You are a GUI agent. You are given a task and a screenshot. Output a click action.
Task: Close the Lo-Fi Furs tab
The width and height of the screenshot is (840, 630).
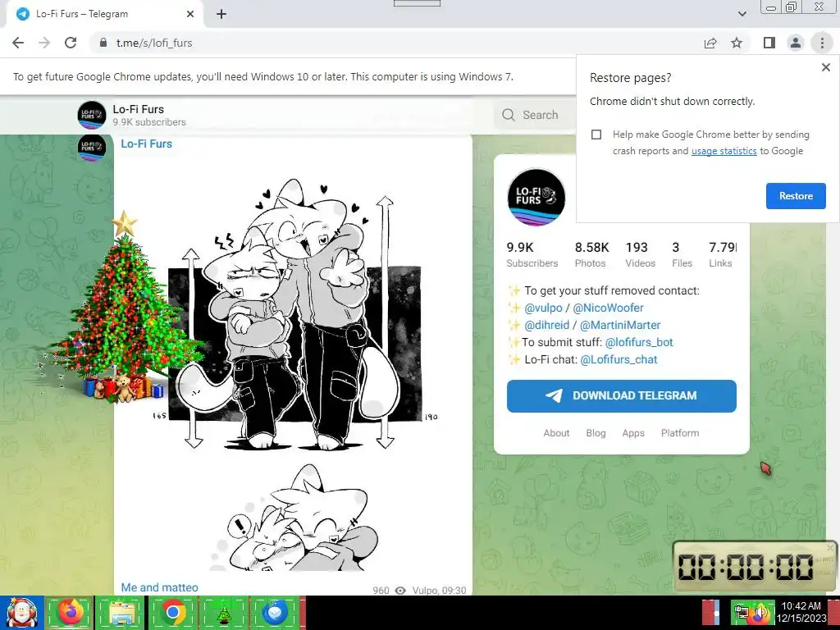tap(190, 14)
